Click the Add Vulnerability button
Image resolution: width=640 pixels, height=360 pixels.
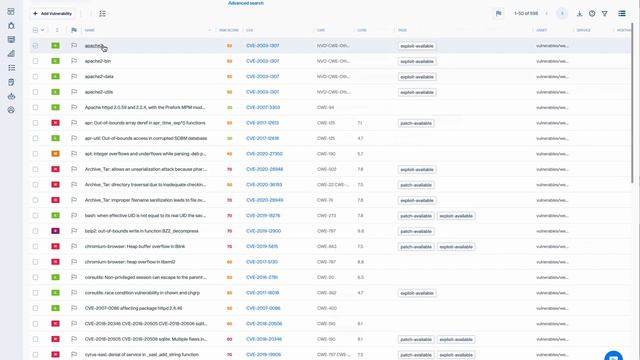coord(52,13)
